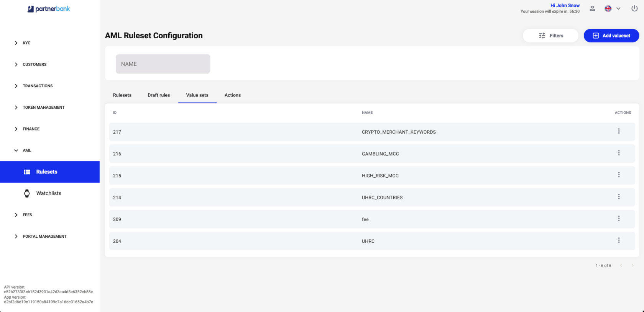Expand the TOKEN MANAGEMENT menu section
Screen dimensions: 644x312
point(39,107)
